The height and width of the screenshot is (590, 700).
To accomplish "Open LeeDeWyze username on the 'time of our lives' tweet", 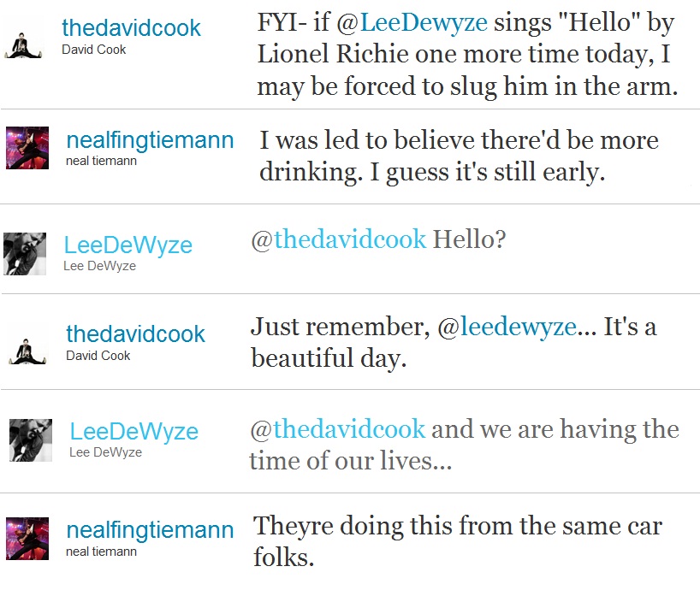I will tap(133, 432).
